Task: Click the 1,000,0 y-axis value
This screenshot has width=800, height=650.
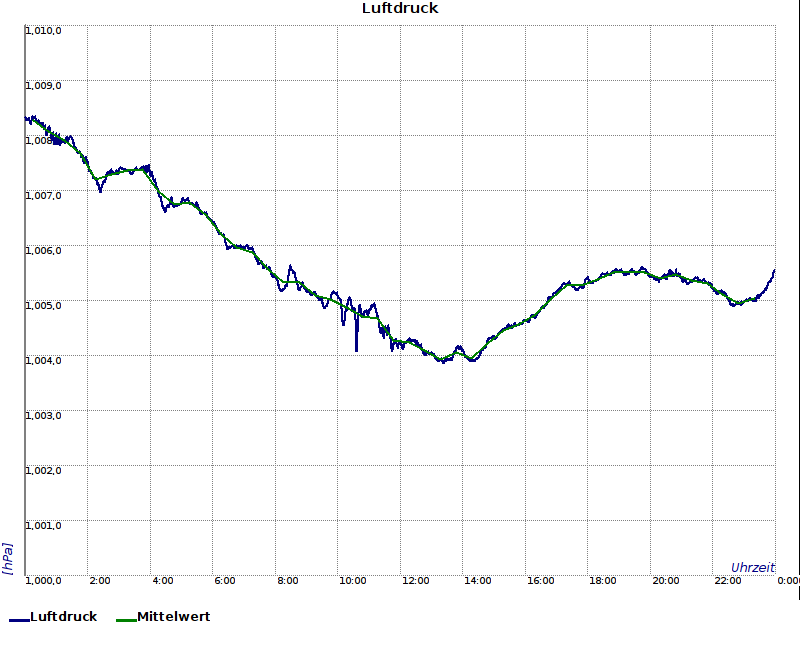Action: (x=43, y=581)
